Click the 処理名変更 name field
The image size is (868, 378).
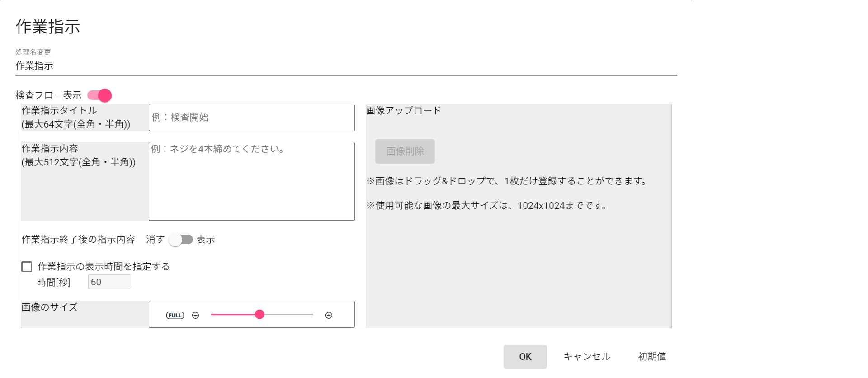coord(346,66)
